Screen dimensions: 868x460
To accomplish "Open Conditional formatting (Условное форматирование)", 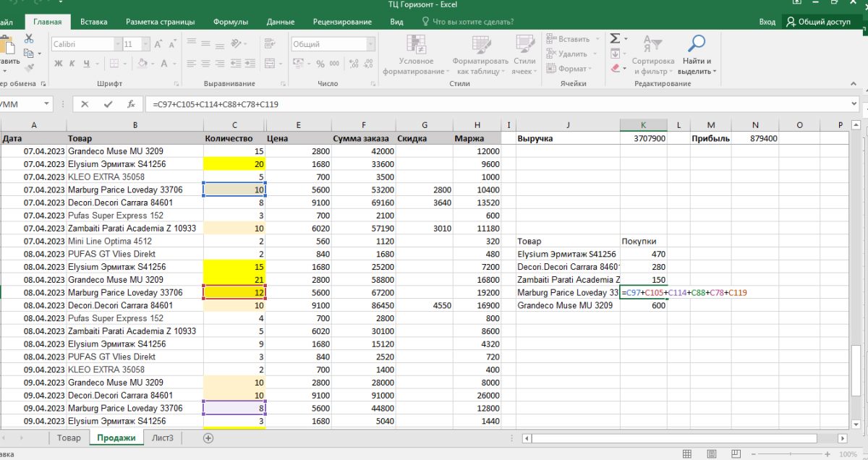I will 416,54.
